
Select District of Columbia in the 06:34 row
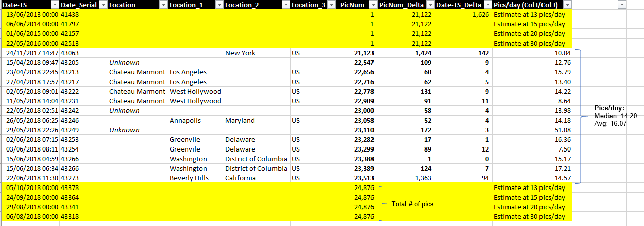257,169
